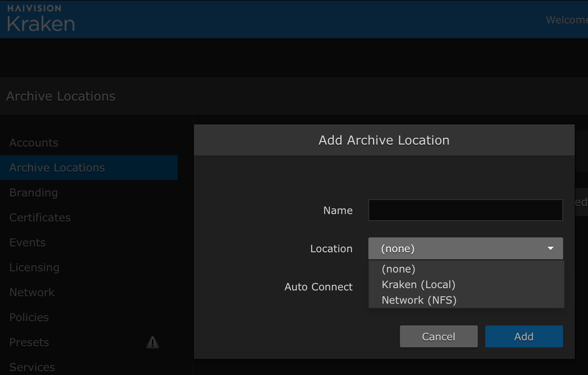Screen dimensions: 588x375
Task: Select Archive Locations sidebar item
Action: [57, 168]
